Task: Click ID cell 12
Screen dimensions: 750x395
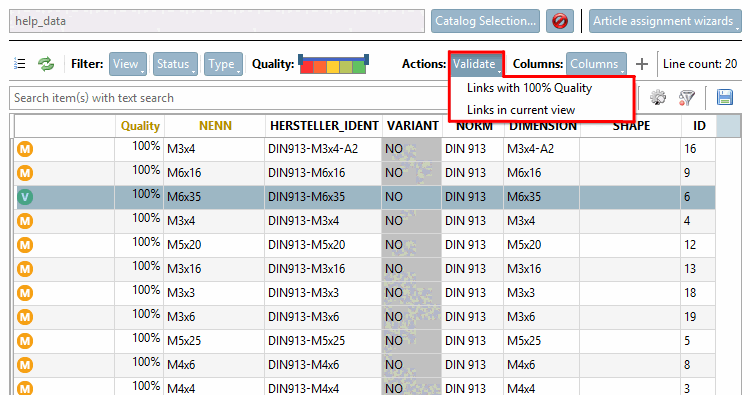Action: [698, 245]
